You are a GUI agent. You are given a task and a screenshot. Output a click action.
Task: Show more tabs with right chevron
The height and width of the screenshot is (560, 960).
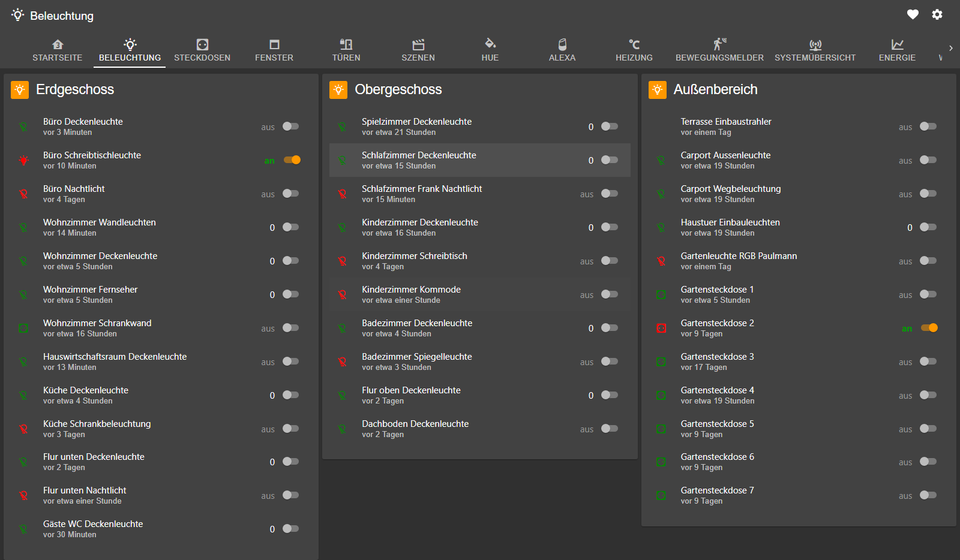[950, 49]
